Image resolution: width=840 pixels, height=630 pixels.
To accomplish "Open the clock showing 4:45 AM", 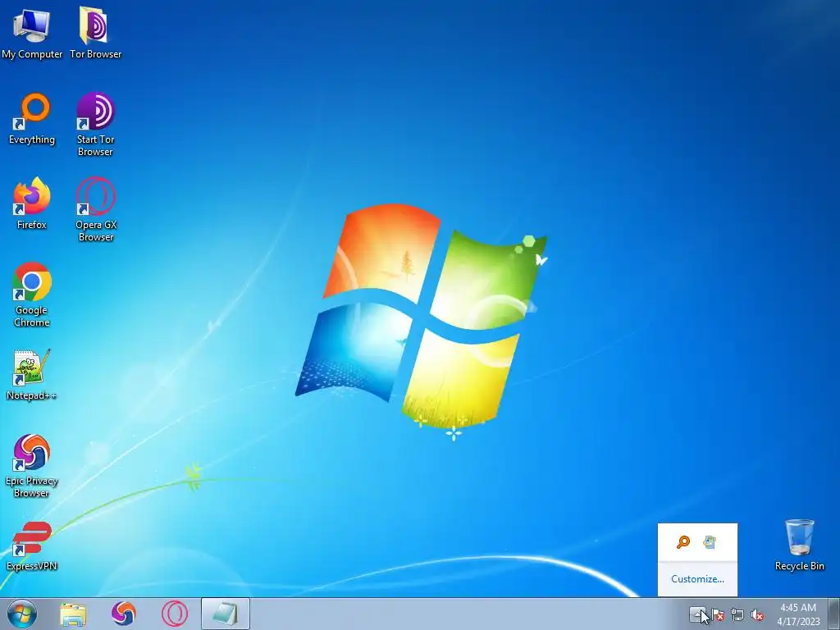I will [x=798, y=614].
